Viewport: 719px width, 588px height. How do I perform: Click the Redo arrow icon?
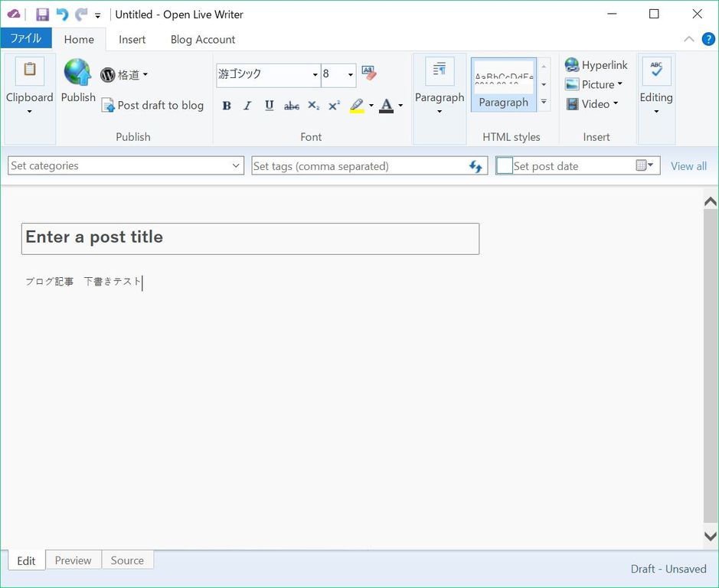point(81,15)
